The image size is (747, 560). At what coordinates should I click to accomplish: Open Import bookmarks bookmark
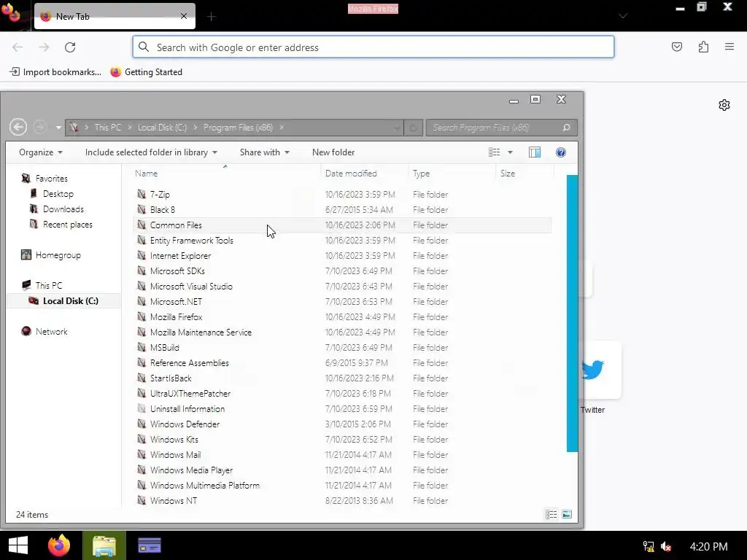[55, 72]
